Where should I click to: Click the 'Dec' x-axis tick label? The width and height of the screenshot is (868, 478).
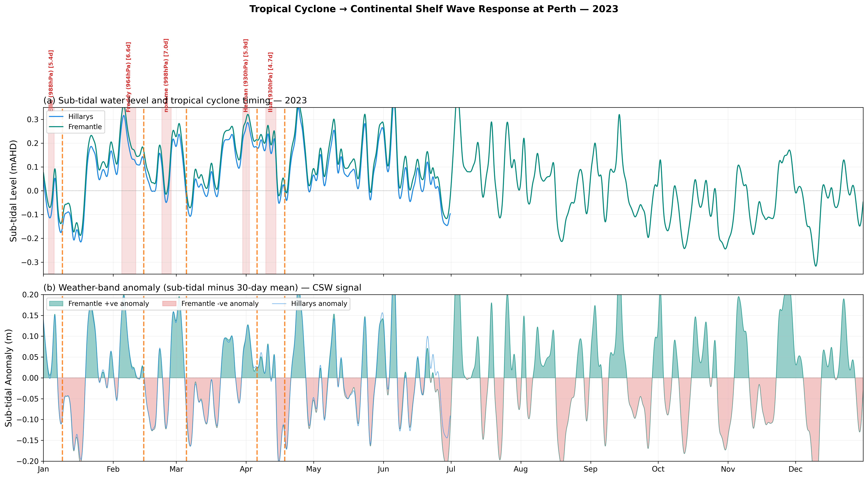point(796,469)
